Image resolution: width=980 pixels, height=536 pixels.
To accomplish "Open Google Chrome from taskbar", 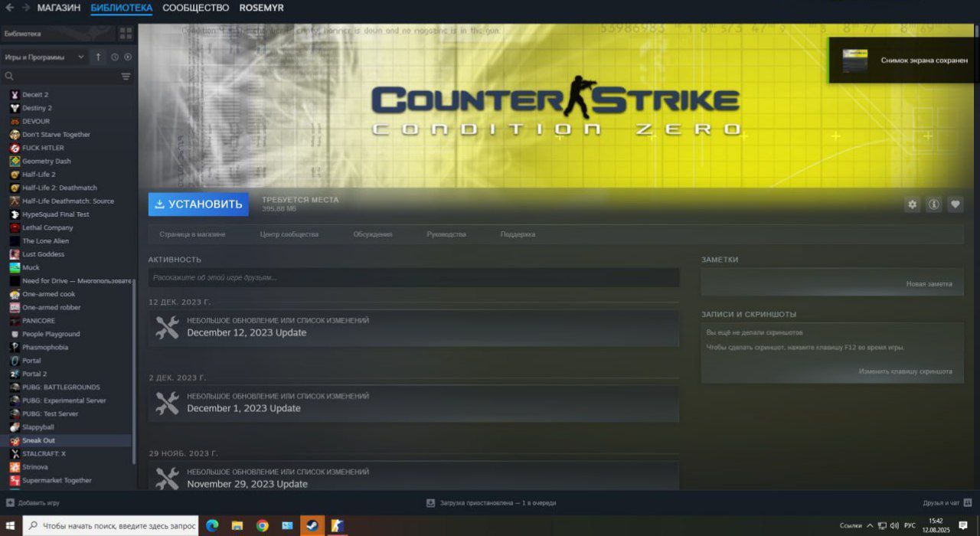I will pyautogui.click(x=262, y=525).
